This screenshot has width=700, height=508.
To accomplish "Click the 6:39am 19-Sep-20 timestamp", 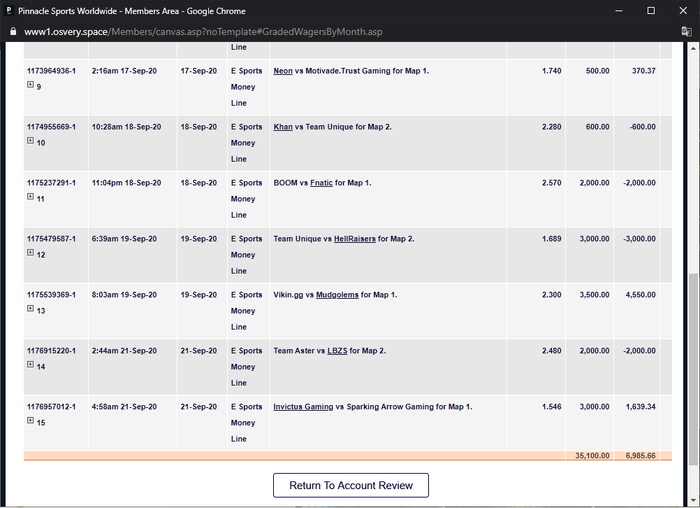I will tap(124, 239).
